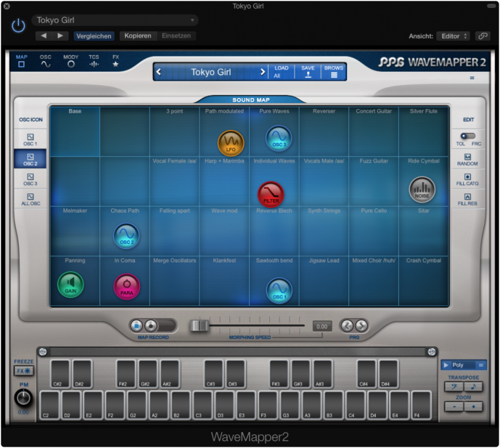
Task: Click the OSC 2 ball on the sound map
Action: tap(126, 236)
